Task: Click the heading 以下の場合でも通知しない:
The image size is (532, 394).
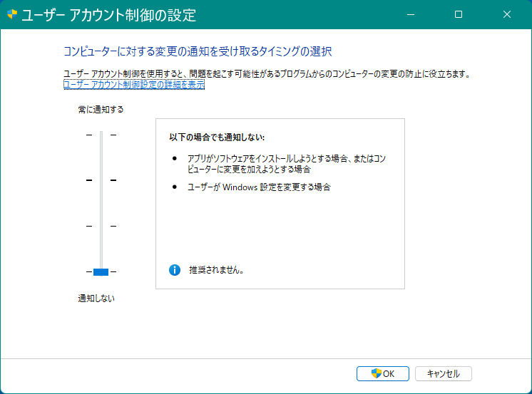Action: [x=217, y=138]
